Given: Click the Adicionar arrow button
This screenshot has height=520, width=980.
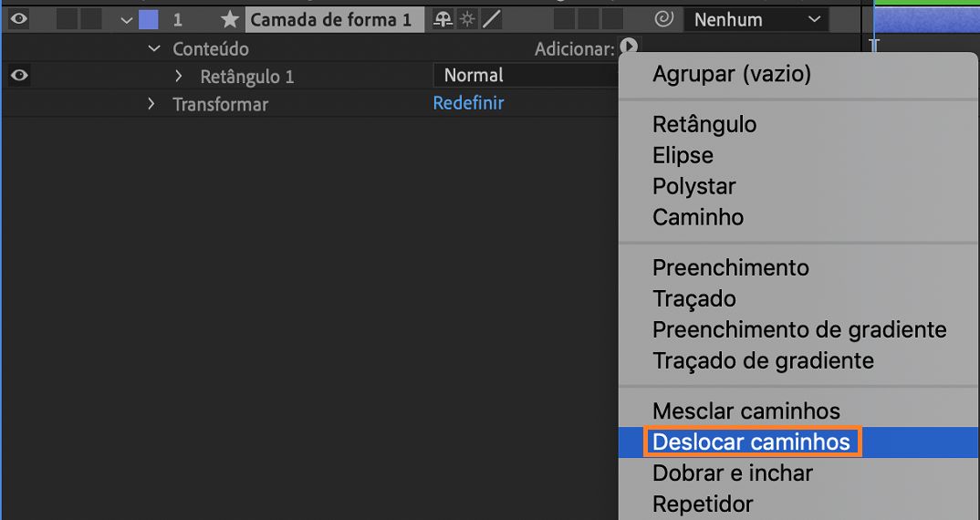Looking at the screenshot, I should [x=629, y=47].
